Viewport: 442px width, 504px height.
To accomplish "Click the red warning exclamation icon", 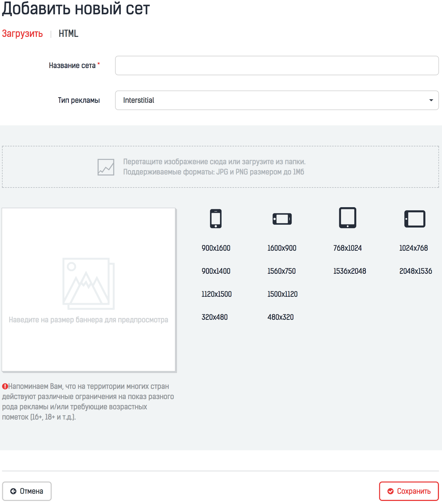I will (5, 386).
